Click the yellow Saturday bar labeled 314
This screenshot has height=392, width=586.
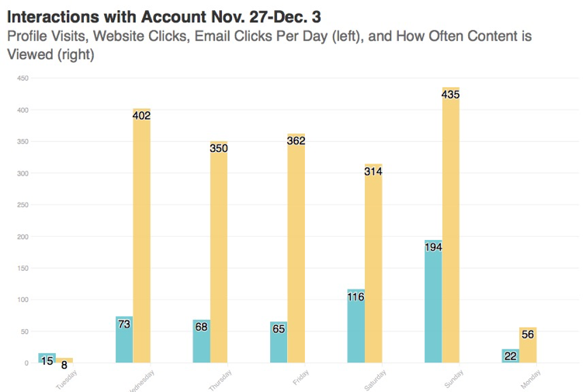coord(373,263)
